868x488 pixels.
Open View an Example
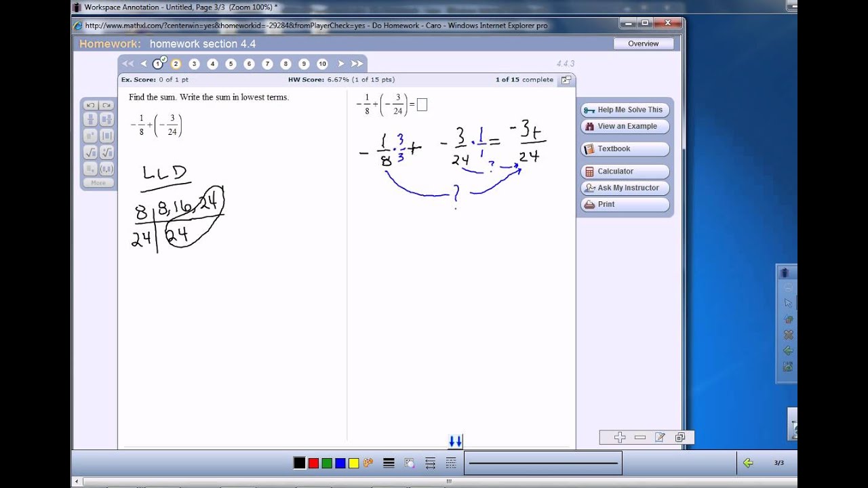tap(625, 126)
